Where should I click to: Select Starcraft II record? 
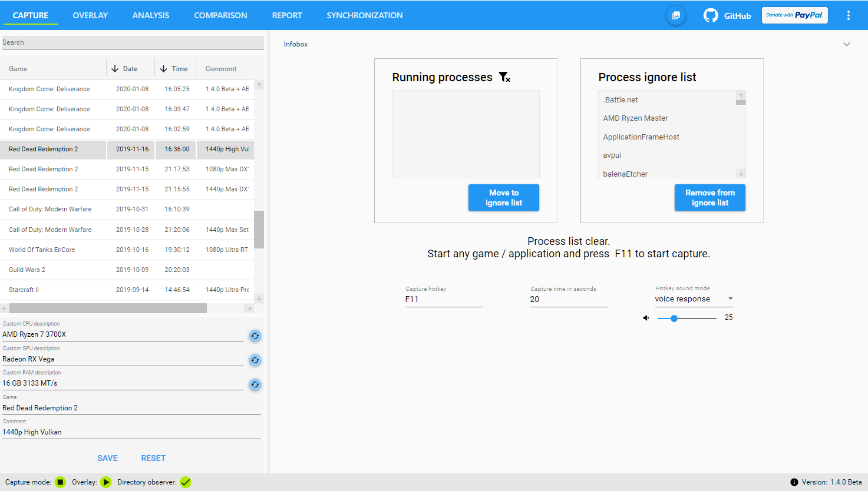pos(127,290)
